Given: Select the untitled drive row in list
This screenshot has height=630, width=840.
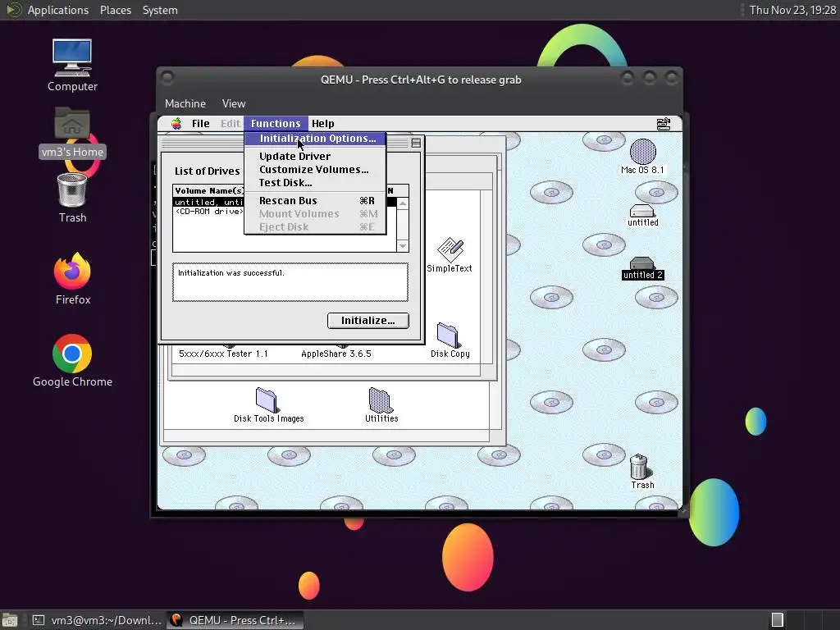Looking at the screenshot, I should pyautogui.click(x=285, y=202).
